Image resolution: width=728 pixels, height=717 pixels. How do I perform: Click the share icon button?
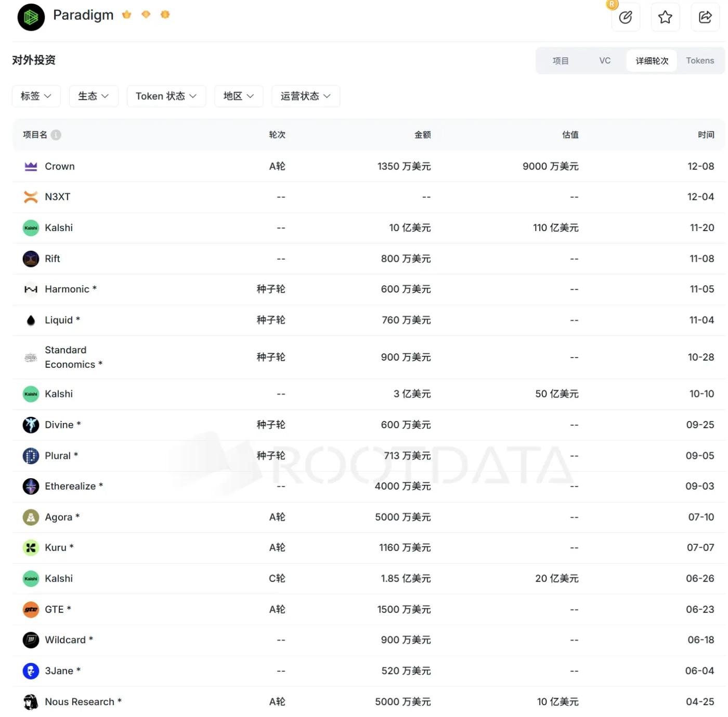click(705, 17)
